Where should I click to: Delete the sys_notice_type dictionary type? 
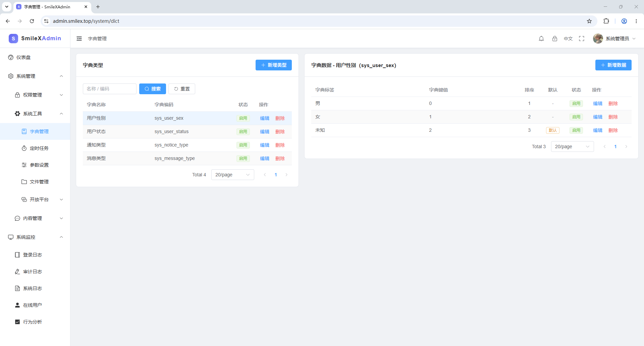click(280, 145)
